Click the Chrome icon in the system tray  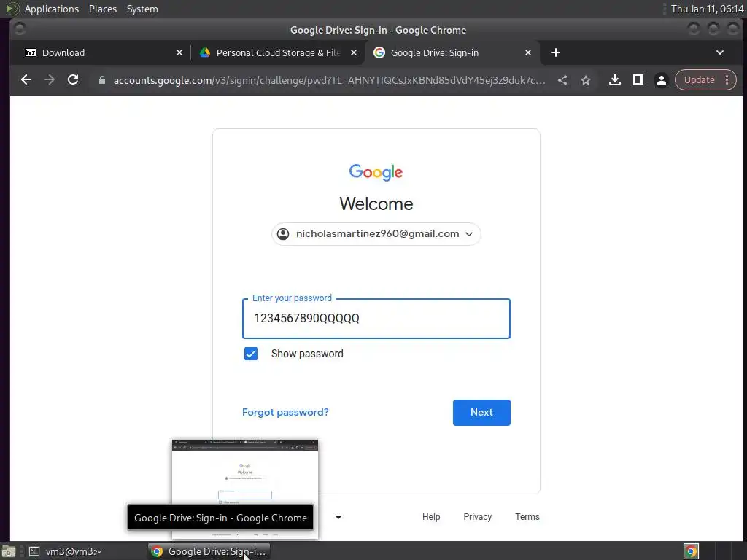coord(691,551)
